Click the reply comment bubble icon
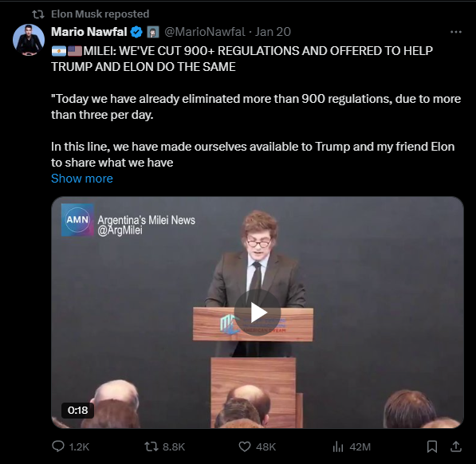 click(58, 446)
